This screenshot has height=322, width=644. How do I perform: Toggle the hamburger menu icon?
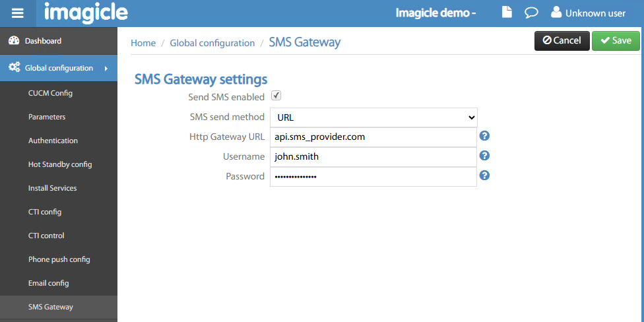pos(18,13)
